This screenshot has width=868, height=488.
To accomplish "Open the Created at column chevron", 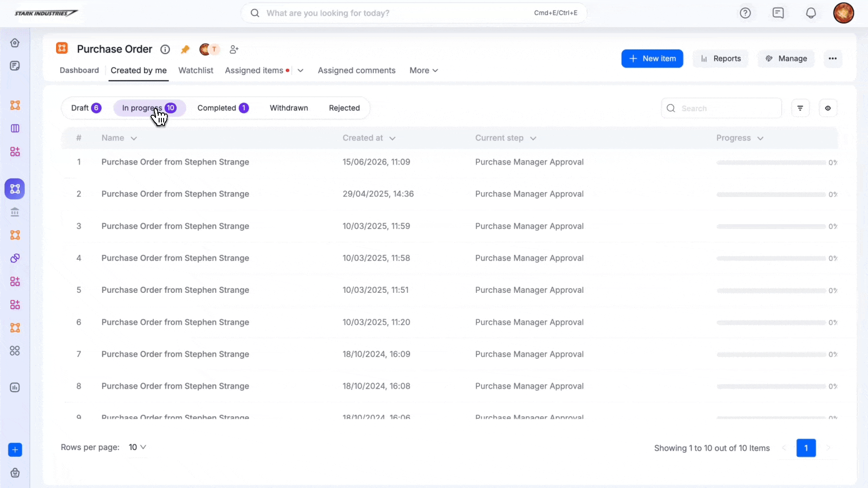I will click(392, 138).
